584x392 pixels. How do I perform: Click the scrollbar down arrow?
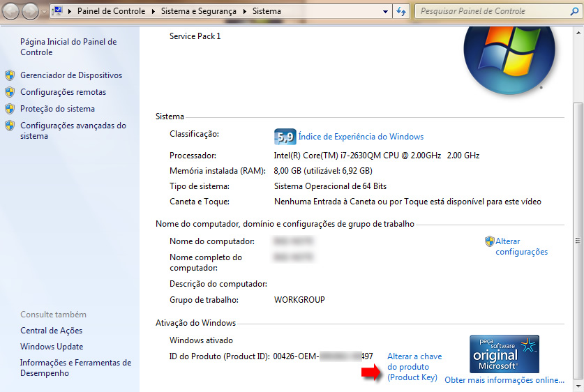point(578,386)
